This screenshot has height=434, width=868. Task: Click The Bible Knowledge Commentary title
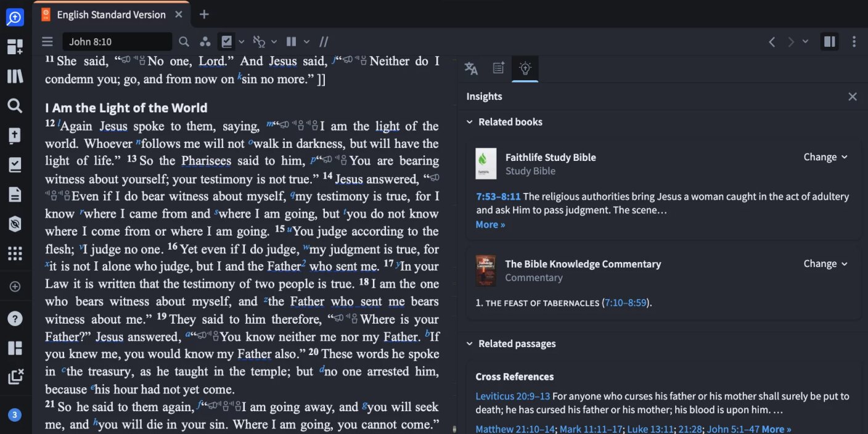(x=583, y=264)
